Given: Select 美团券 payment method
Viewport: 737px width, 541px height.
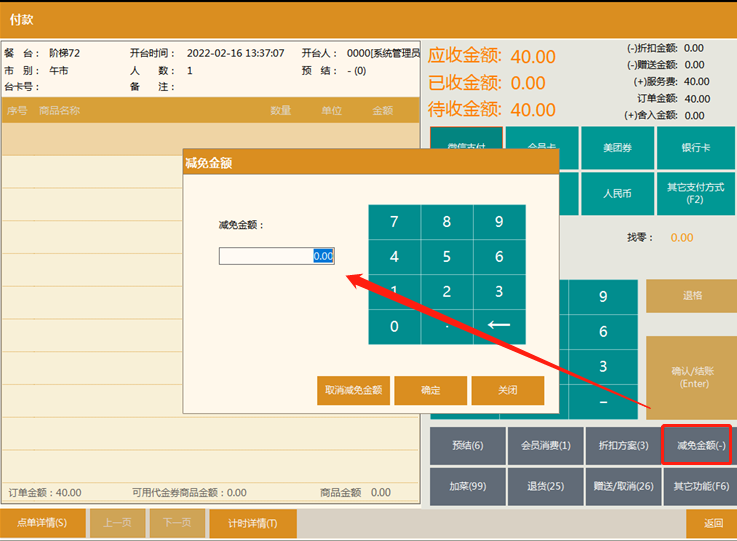Looking at the screenshot, I should click(617, 148).
